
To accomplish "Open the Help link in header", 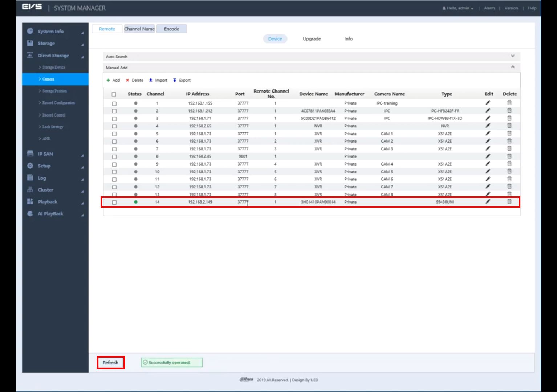I will click(x=532, y=8).
